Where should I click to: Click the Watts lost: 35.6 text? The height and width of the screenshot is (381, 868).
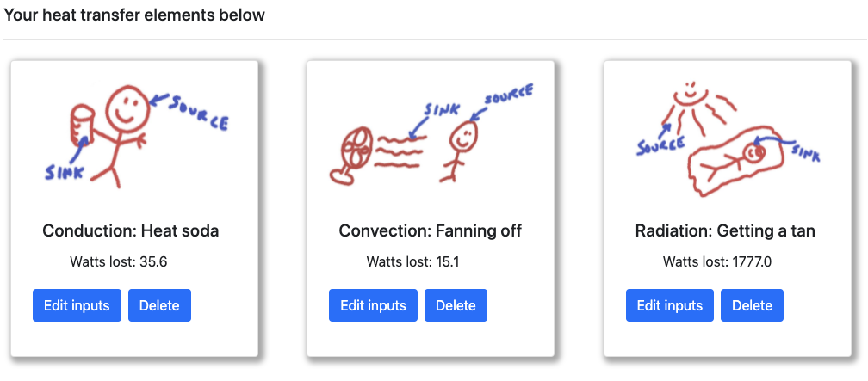pos(118,261)
